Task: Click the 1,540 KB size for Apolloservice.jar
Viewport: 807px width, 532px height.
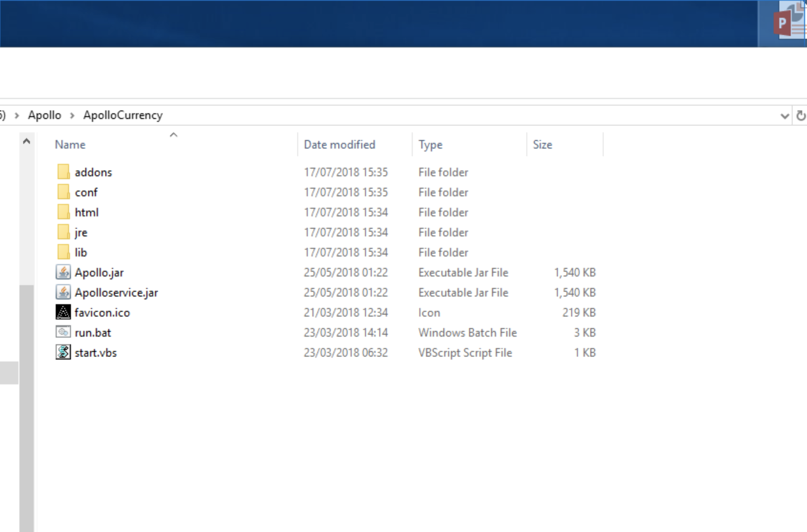Action: (575, 293)
